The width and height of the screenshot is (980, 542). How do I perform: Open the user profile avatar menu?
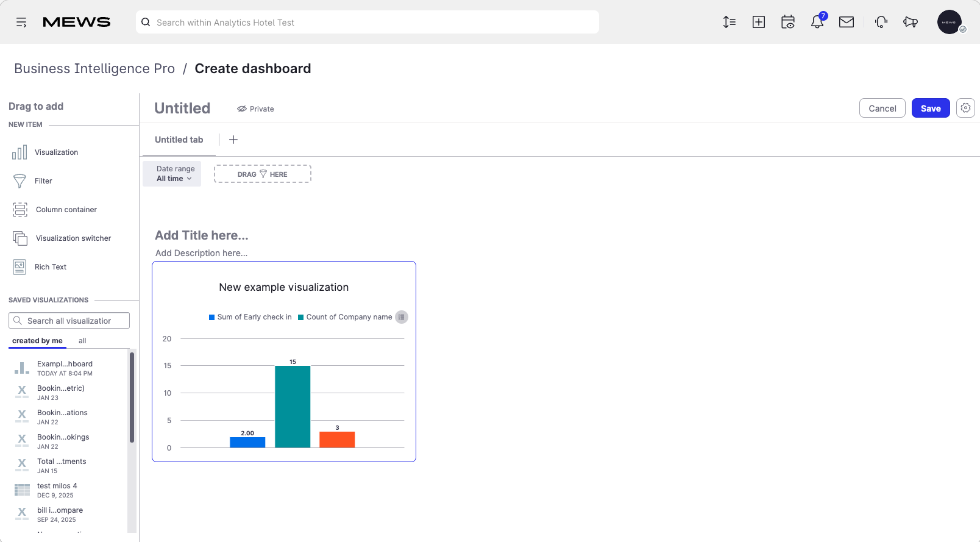point(950,22)
